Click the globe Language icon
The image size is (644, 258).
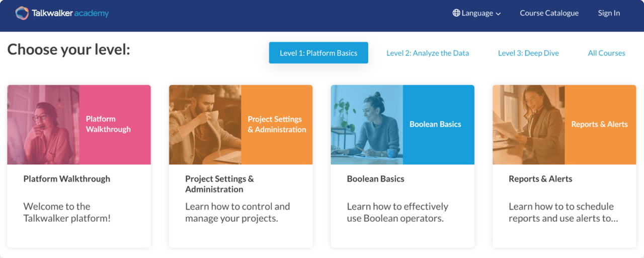456,13
